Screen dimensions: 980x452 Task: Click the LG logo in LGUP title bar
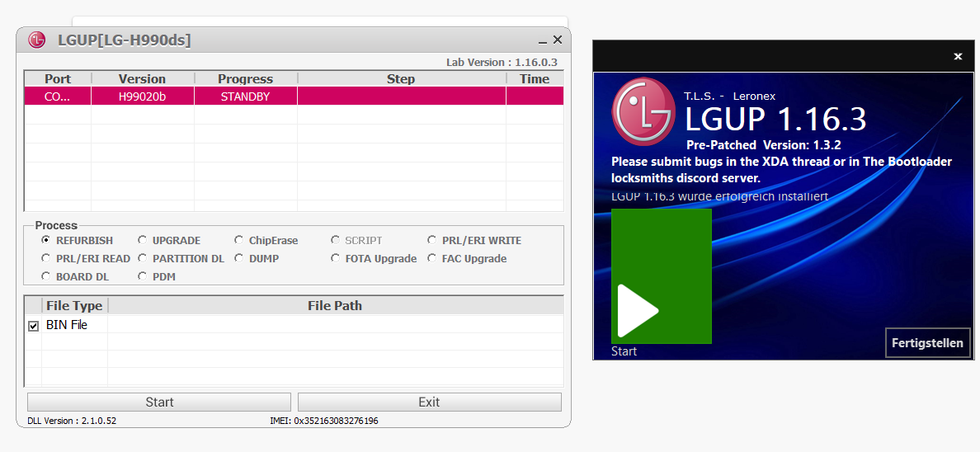pyautogui.click(x=37, y=40)
